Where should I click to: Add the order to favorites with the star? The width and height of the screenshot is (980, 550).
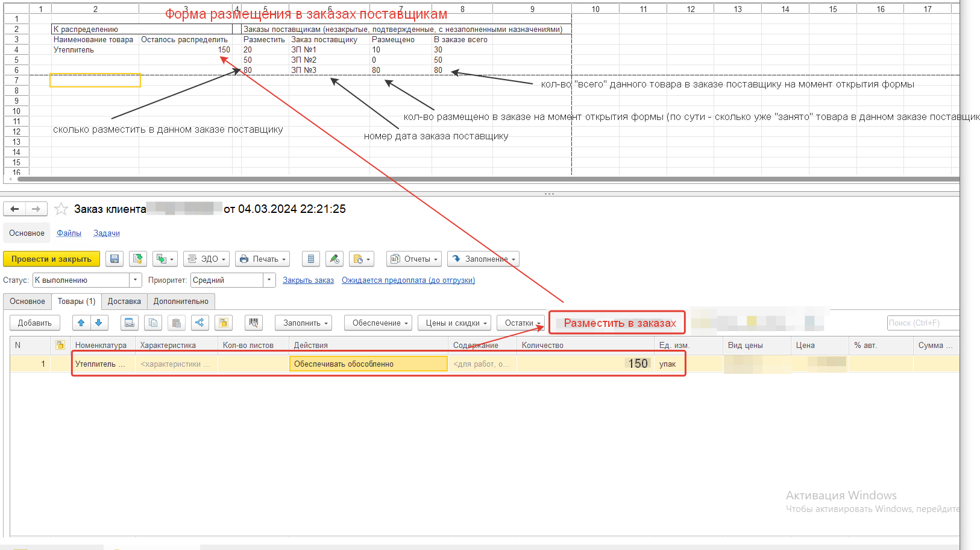click(x=61, y=209)
